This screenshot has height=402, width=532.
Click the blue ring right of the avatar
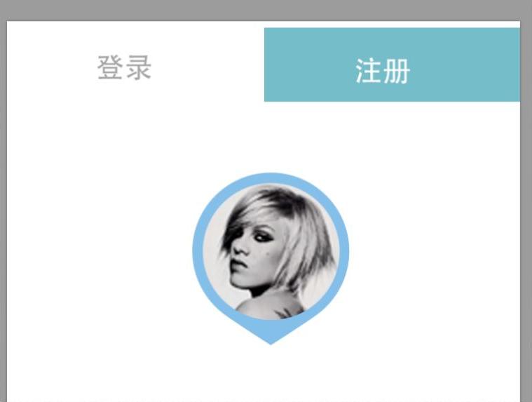tap(344, 251)
